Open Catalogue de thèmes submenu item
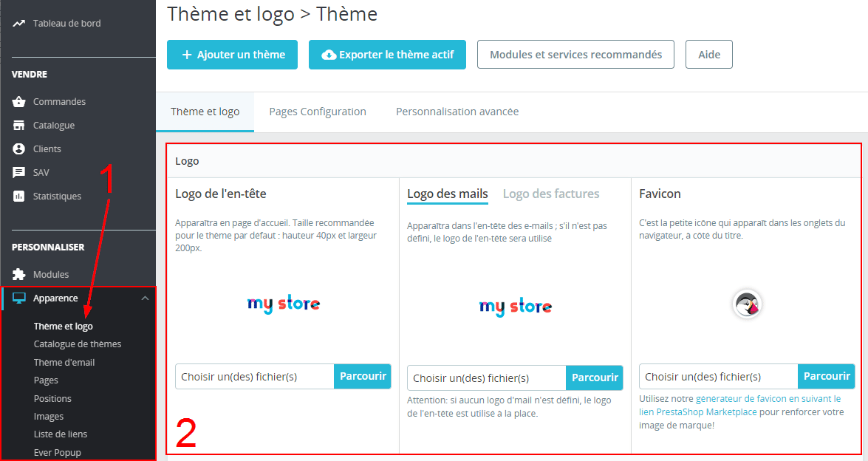This screenshot has height=461, width=868. (x=78, y=344)
